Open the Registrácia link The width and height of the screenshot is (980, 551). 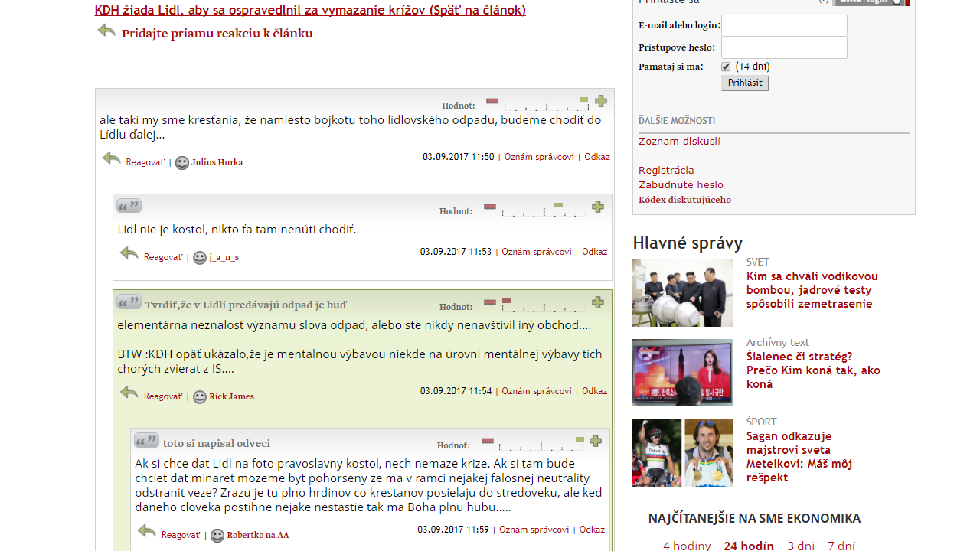tap(666, 171)
